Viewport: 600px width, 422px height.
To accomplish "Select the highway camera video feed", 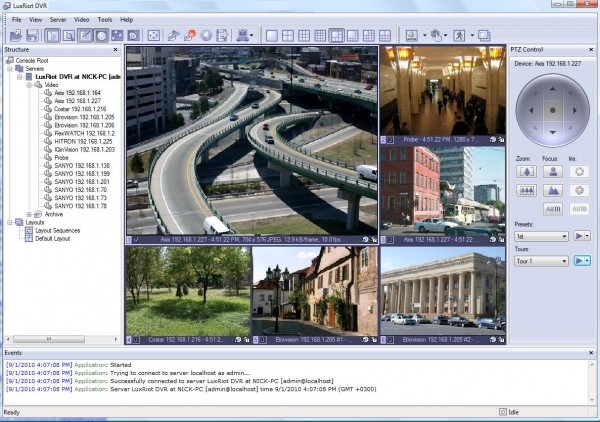I will 251,140.
